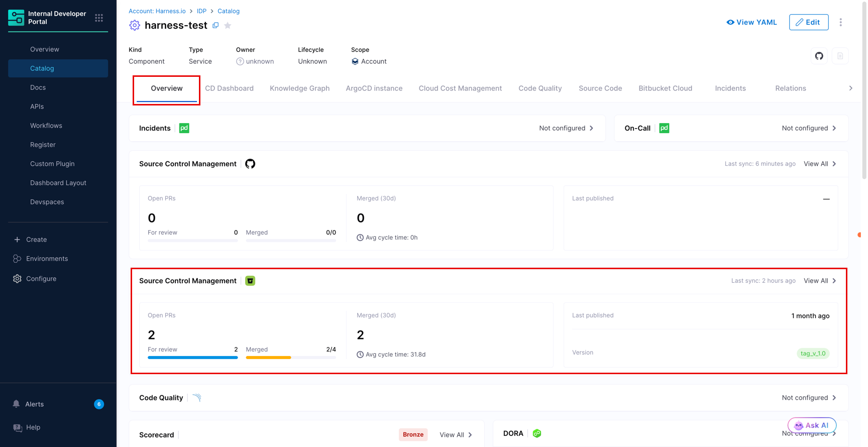
Task: Click the GitHub icon in Source Control Management
Action: coord(250,164)
